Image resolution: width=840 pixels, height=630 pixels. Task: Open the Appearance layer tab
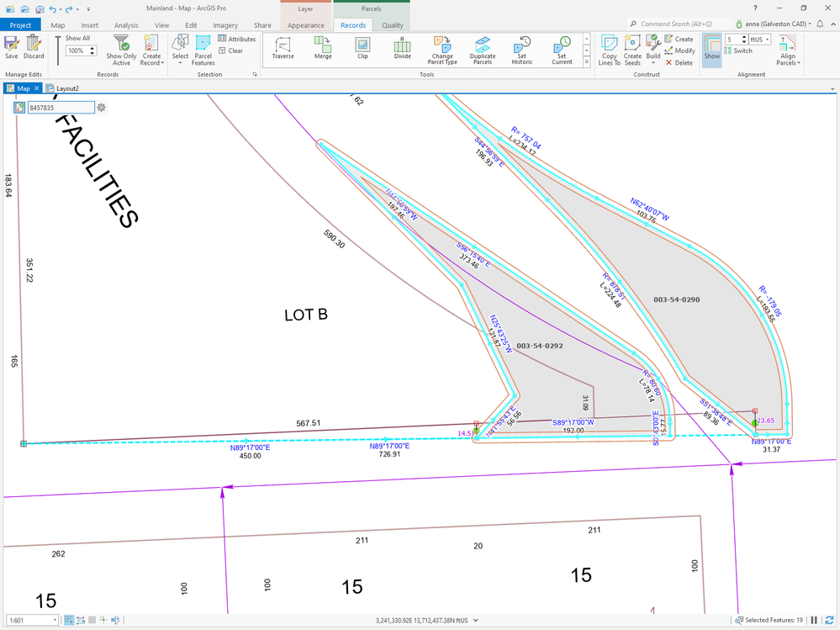click(x=306, y=25)
